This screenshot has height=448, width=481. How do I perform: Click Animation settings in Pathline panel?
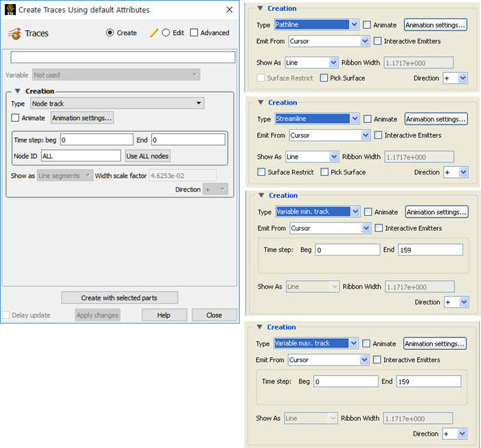tap(435, 25)
